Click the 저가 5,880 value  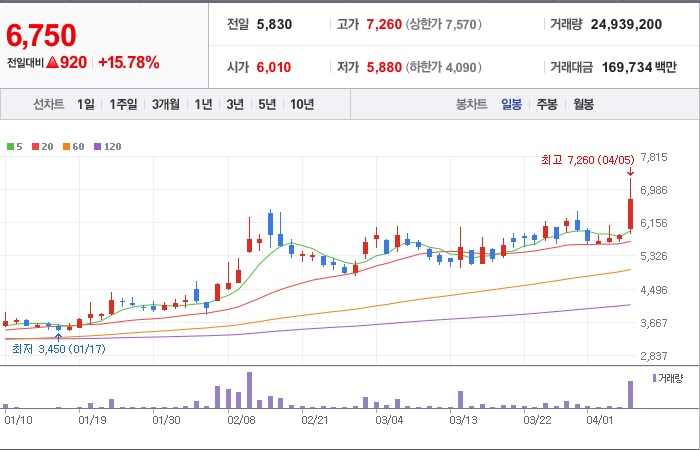click(x=384, y=67)
